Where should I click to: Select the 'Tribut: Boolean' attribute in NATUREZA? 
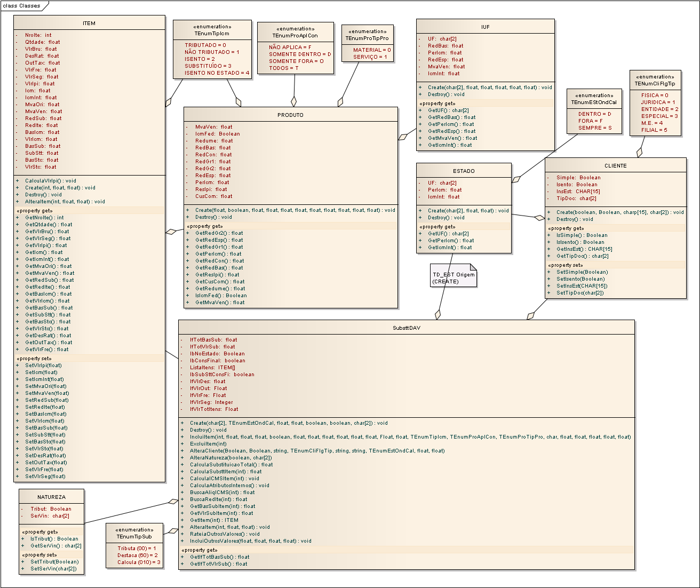click(51, 509)
